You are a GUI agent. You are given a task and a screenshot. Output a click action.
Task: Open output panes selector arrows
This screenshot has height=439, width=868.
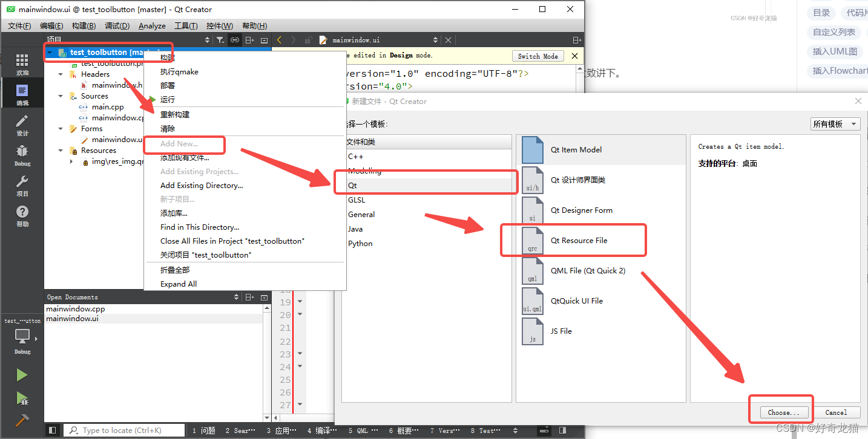[515, 431]
